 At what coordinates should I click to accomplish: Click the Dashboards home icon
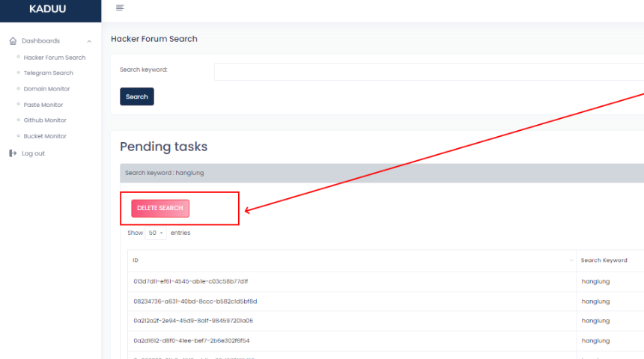click(13, 41)
